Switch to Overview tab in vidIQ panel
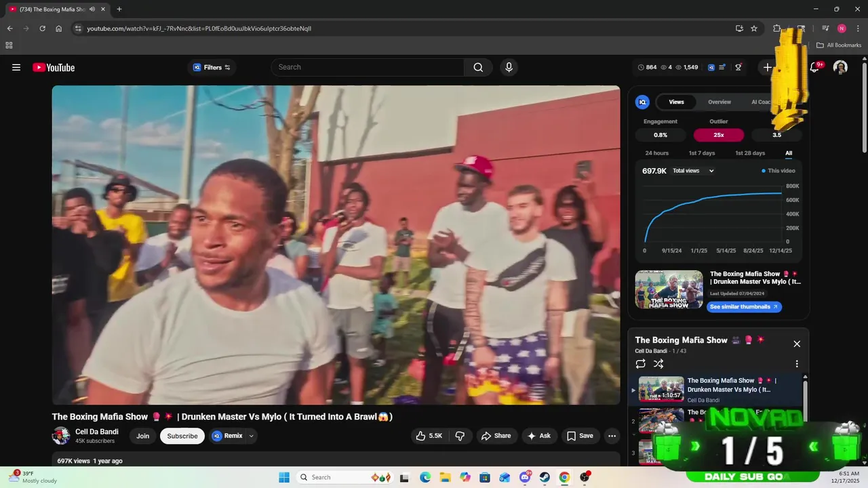868x488 pixels. pyautogui.click(x=719, y=102)
